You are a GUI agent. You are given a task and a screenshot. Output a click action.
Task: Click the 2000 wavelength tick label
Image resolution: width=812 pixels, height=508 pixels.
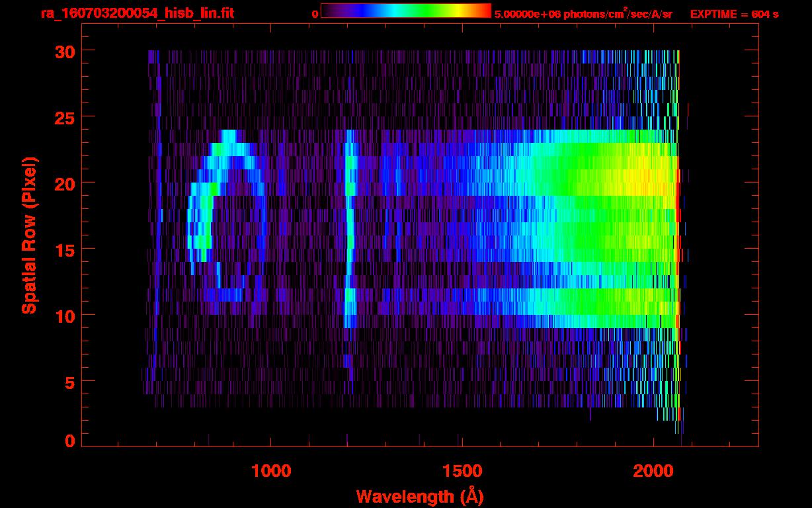point(653,470)
